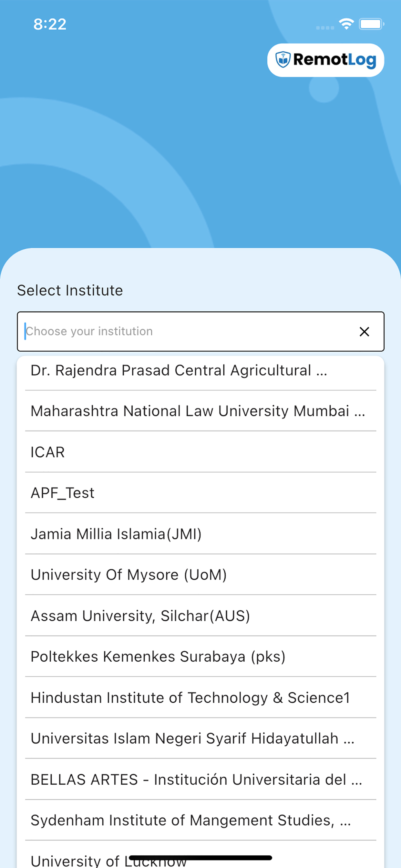Tap the clock time in status bar

[x=50, y=24]
